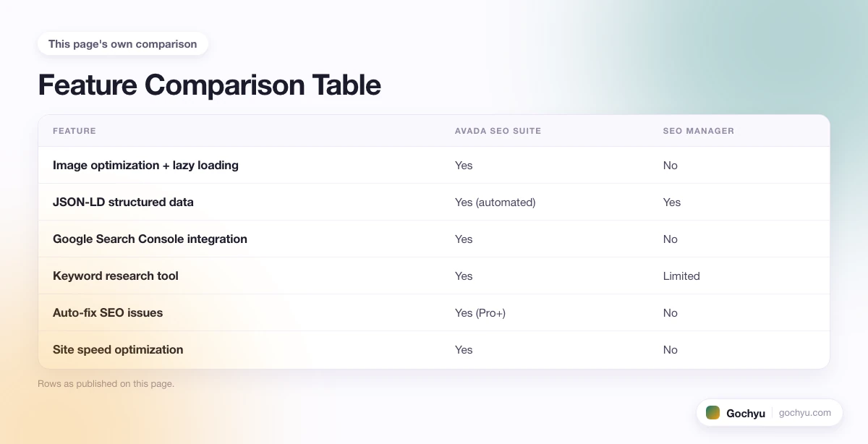The image size is (868, 444).
Task: Click Avada's Yes for Keyword research tool
Action: coord(464,276)
